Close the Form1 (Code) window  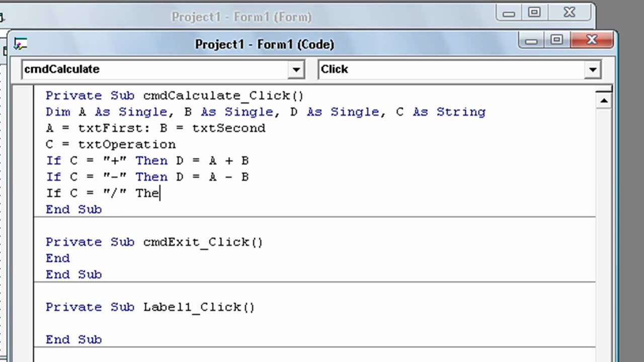coord(592,40)
